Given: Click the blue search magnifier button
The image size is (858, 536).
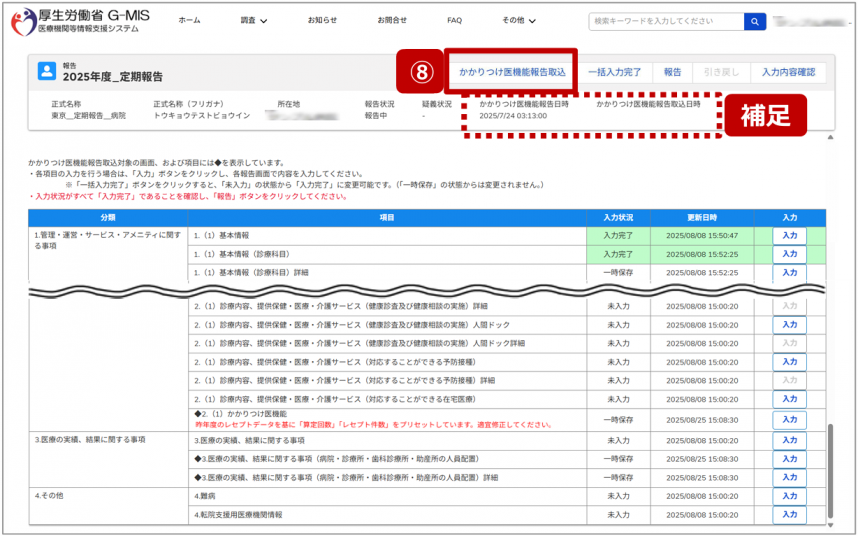Looking at the screenshot, I should (753, 21).
